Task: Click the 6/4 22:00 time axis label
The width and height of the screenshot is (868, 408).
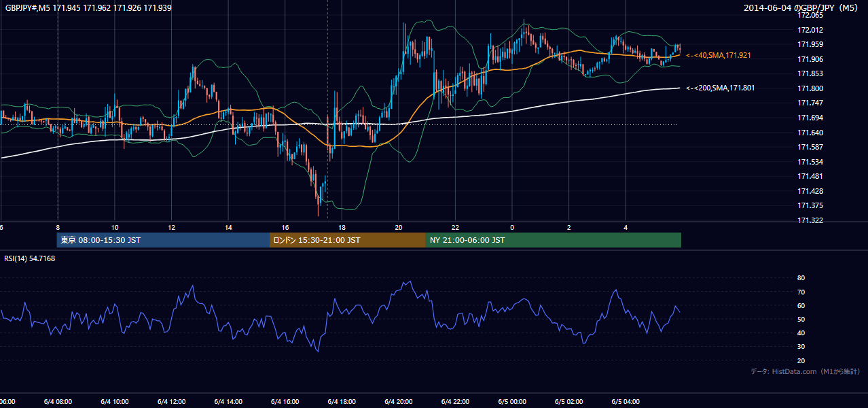Action: [455, 402]
